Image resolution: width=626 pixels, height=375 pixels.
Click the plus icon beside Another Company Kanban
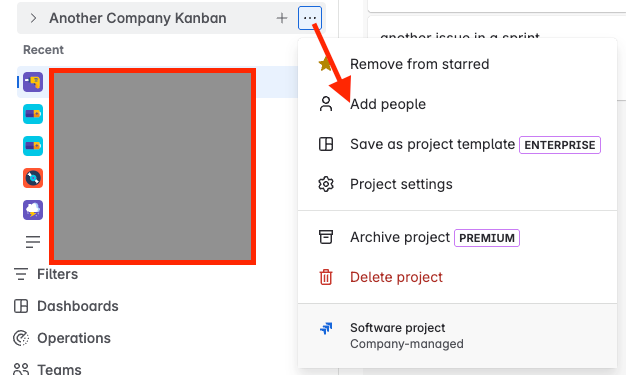[x=282, y=18]
